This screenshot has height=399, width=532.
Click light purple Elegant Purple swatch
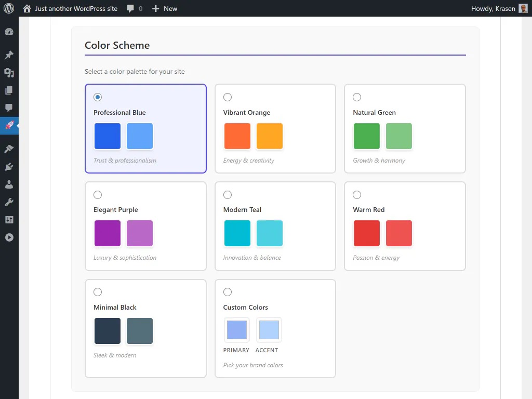click(140, 233)
